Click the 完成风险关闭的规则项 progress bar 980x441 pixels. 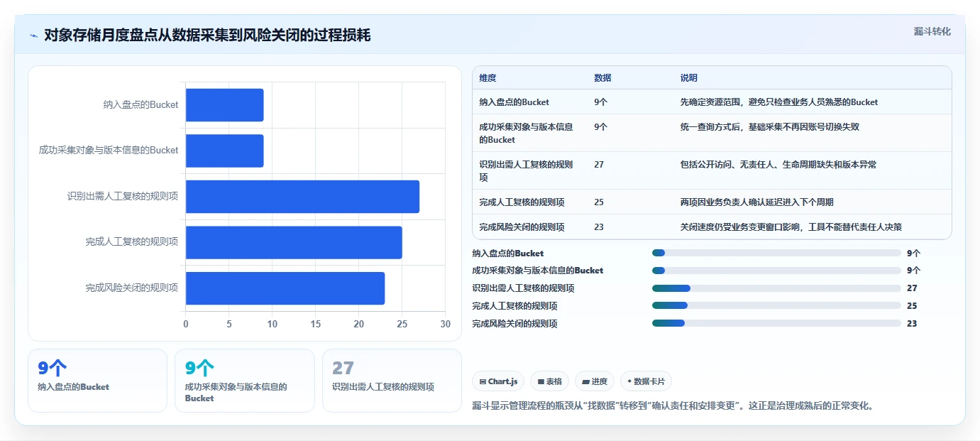click(x=776, y=323)
